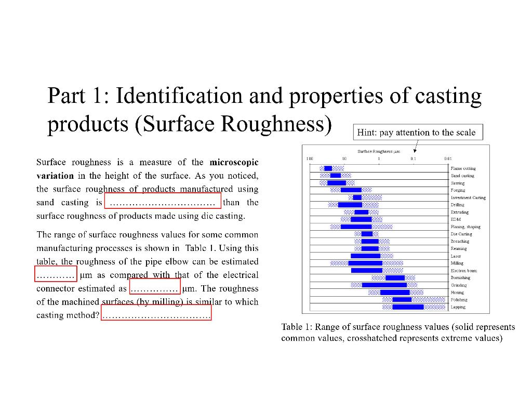Click the 'Forging' row label
532x411 pixels.
[x=458, y=190]
